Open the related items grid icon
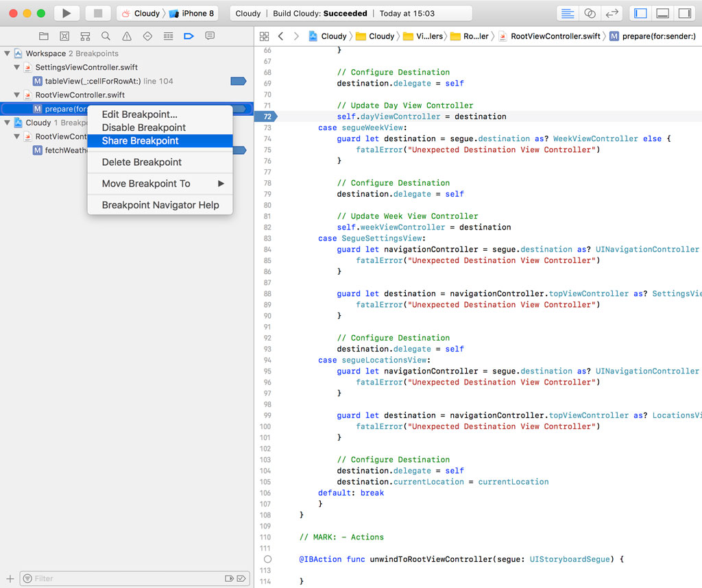This screenshot has width=702, height=588. click(x=265, y=36)
